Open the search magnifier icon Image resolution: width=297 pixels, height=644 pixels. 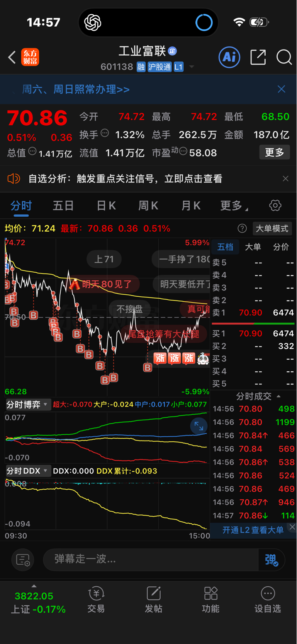284,57
